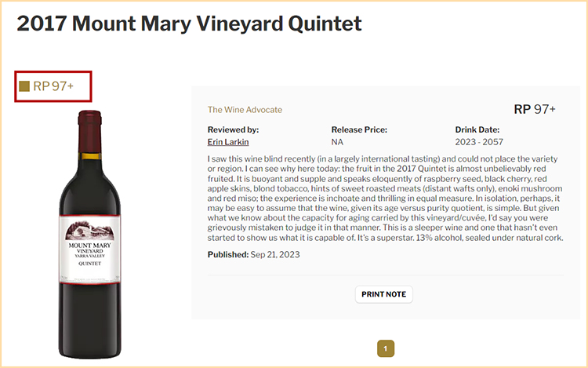Click the "Reviewed by:" label
Screen dimensions: 588x368
click(233, 129)
